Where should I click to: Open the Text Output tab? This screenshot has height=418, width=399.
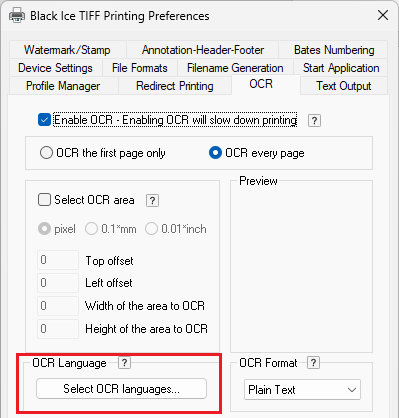[x=344, y=86]
